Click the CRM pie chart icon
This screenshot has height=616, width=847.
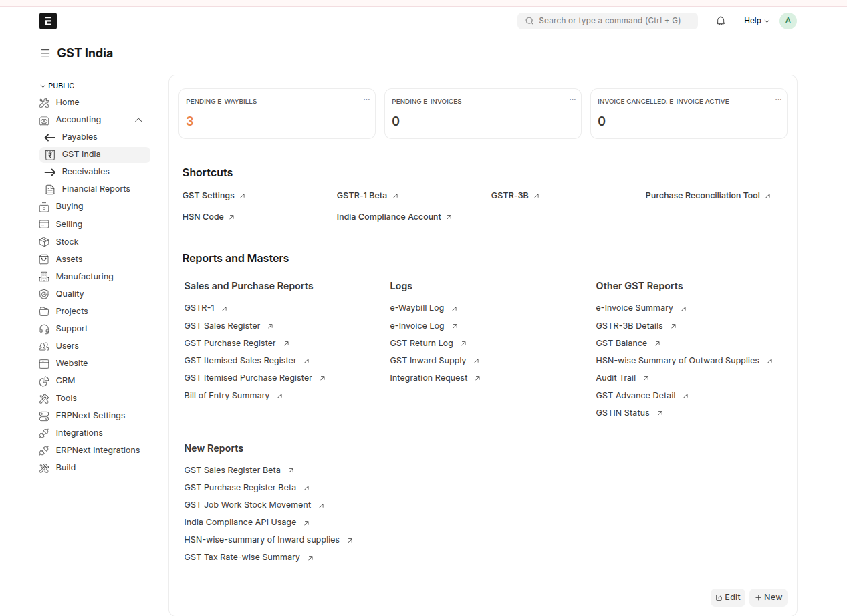(44, 381)
